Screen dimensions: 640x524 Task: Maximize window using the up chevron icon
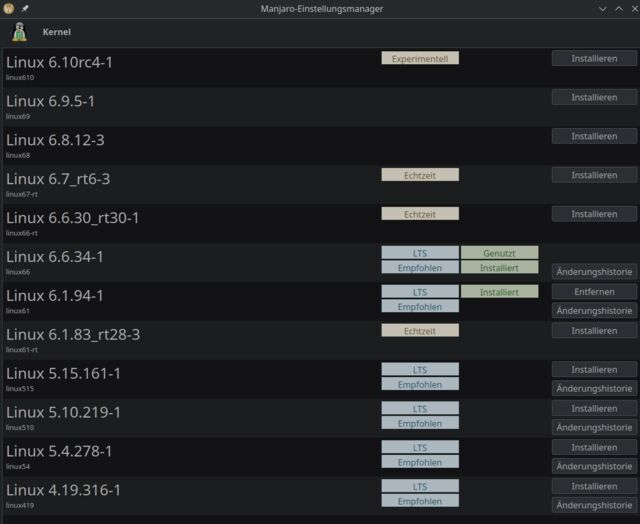619,9
